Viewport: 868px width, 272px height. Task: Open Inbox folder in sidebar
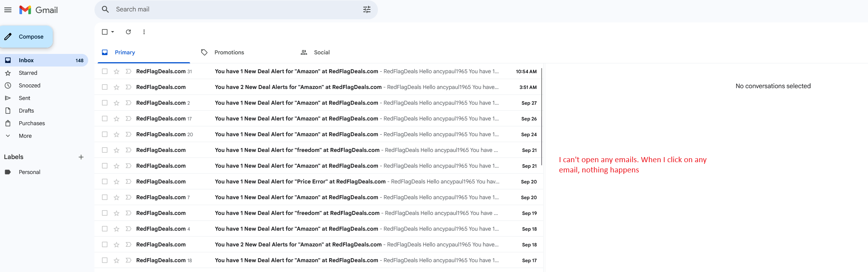click(43, 60)
